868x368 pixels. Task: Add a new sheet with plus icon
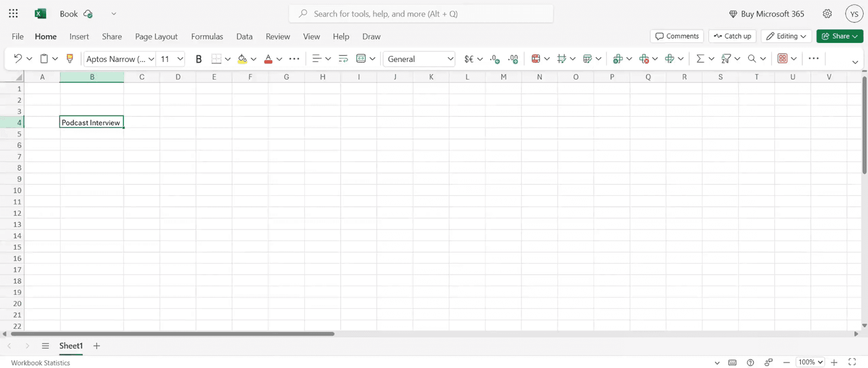(x=97, y=346)
